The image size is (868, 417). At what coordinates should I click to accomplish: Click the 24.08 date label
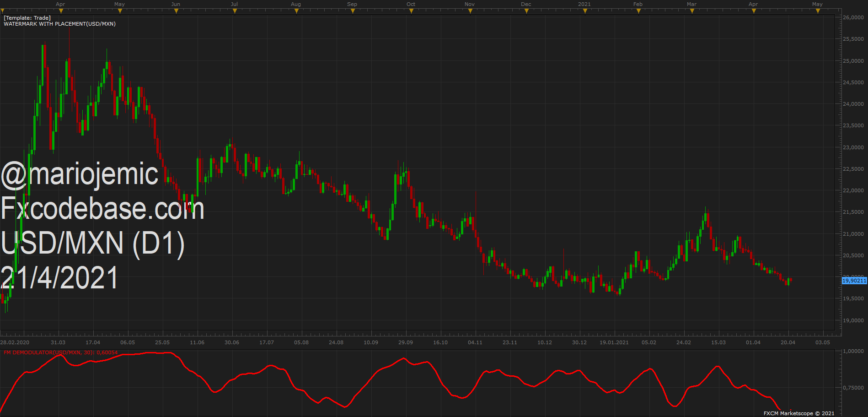pyautogui.click(x=336, y=342)
